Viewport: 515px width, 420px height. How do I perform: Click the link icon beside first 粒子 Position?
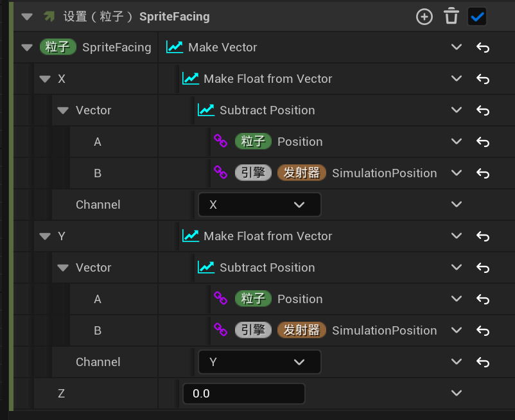click(220, 142)
